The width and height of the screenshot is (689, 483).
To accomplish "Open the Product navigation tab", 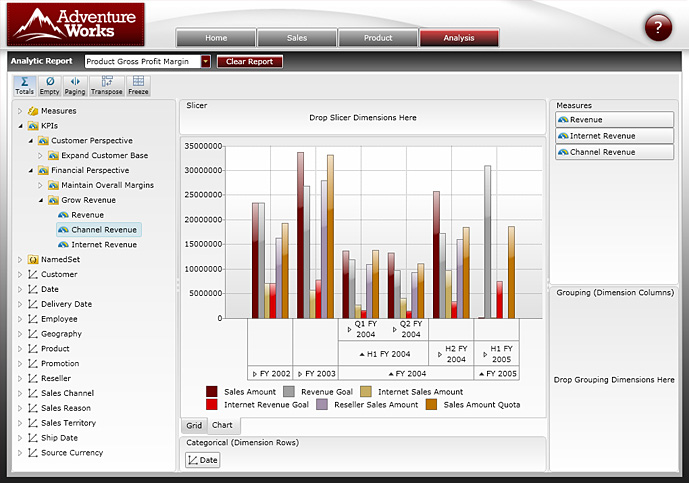I will click(377, 38).
